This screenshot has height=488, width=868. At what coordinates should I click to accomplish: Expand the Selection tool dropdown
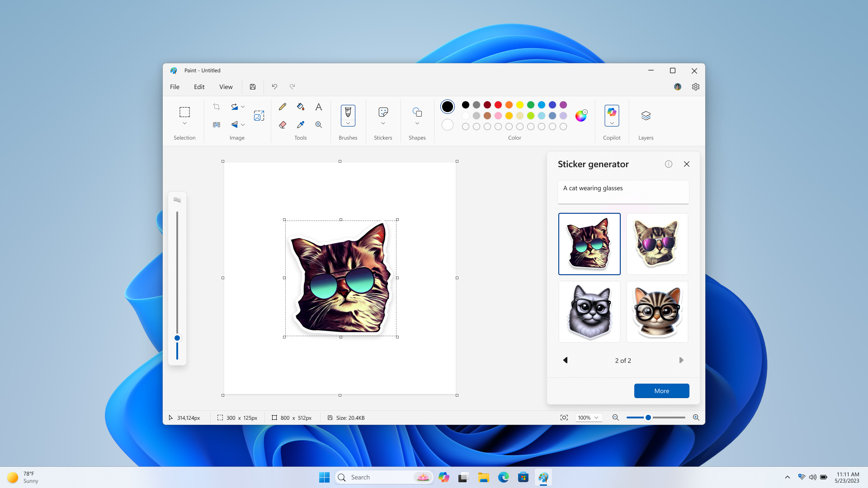coord(184,123)
